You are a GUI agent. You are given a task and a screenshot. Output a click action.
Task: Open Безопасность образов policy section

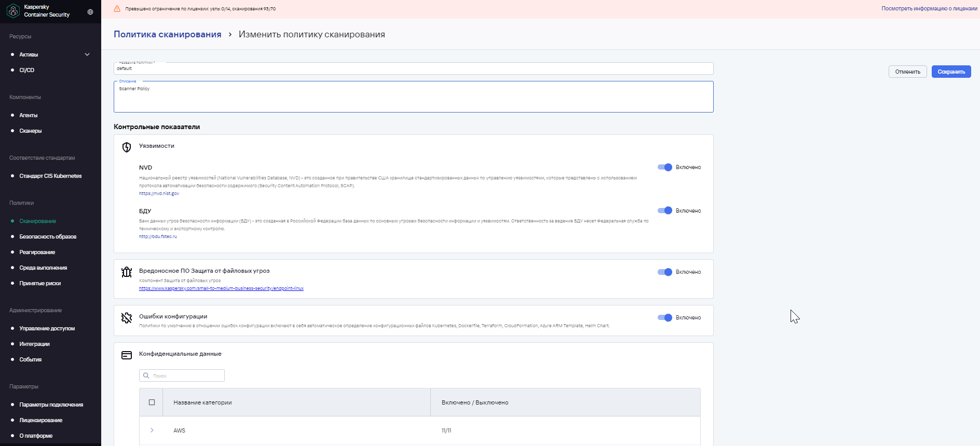pos(48,236)
